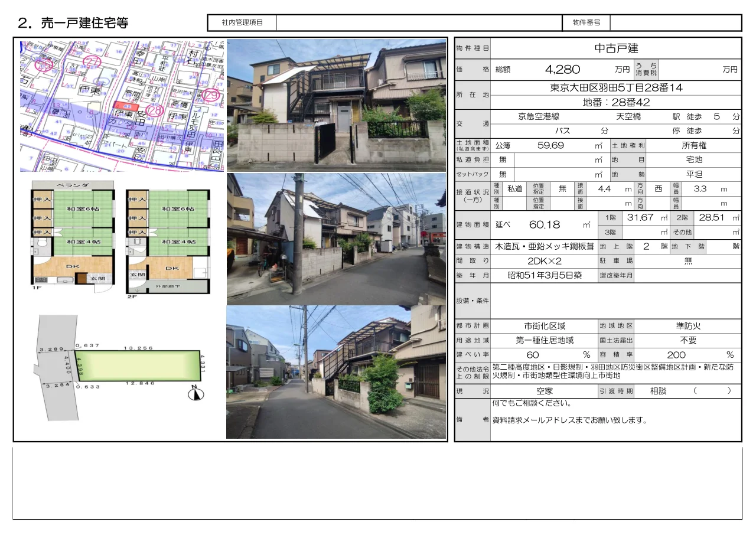Click the 空家 current status value

[544, 391]
